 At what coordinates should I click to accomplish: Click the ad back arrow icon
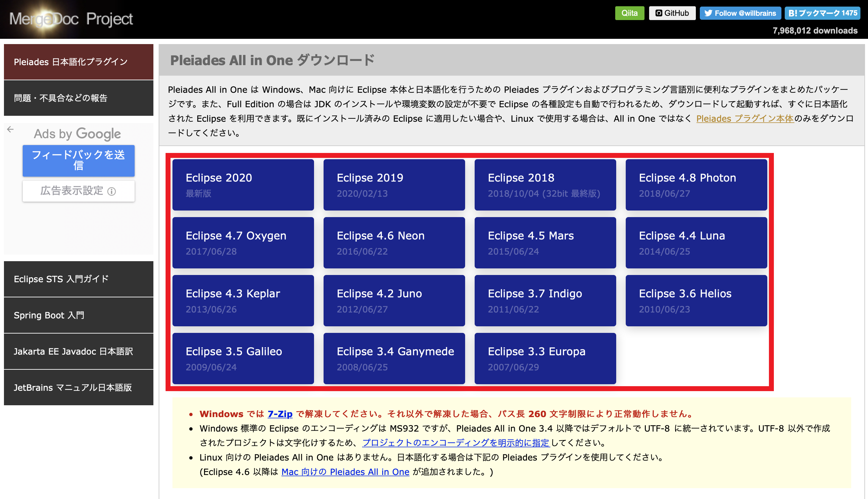tap(10, 129)
